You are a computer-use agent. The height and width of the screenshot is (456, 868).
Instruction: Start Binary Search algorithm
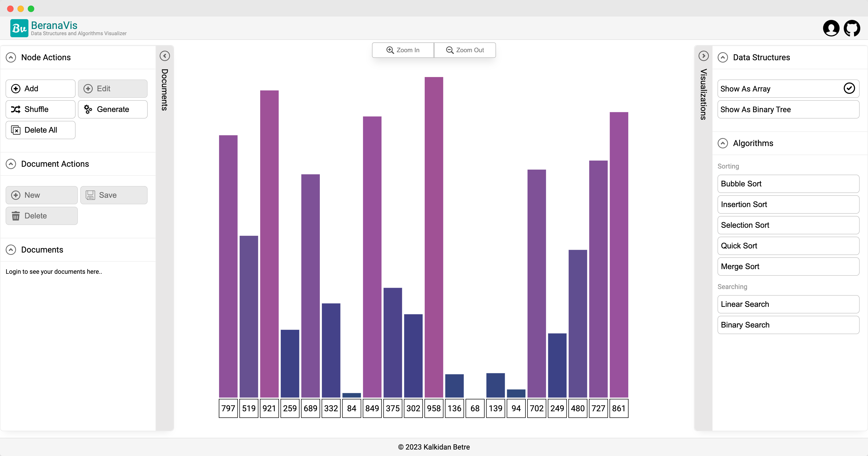tap(788, 325)
